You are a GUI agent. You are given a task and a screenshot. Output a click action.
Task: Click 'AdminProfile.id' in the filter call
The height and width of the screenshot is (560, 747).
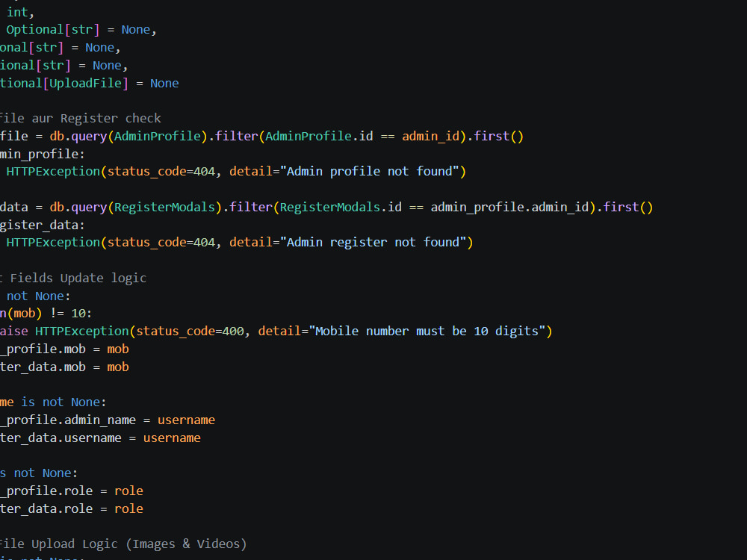[x=319, y=136]
